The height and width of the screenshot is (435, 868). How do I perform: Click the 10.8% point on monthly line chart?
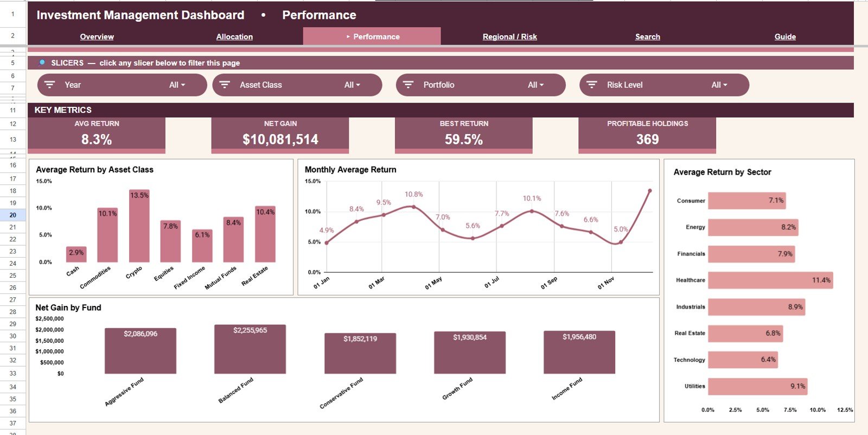413,207
